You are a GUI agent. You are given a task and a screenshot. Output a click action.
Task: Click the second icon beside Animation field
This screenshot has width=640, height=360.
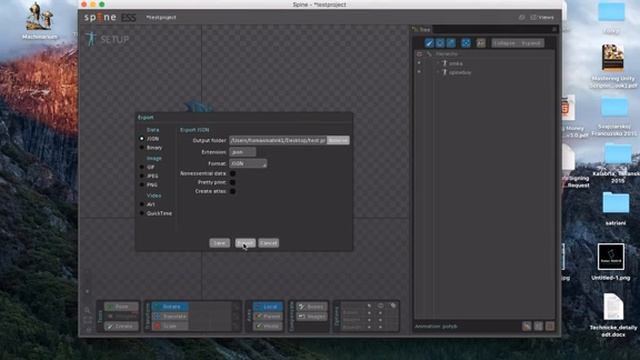(538, 326)
